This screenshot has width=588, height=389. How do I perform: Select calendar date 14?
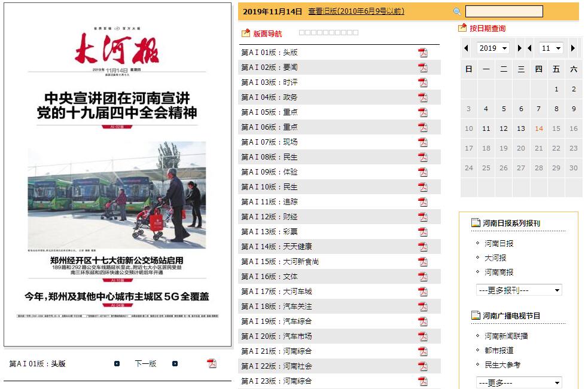538,128
